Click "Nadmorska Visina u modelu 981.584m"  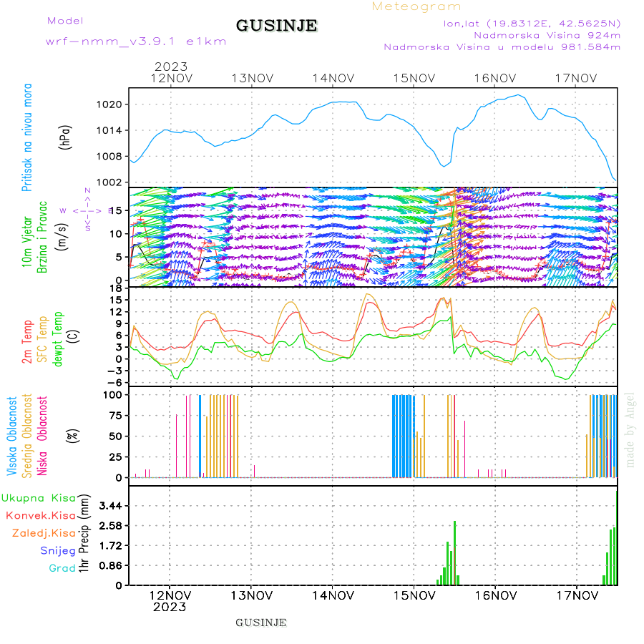[502, 47]
